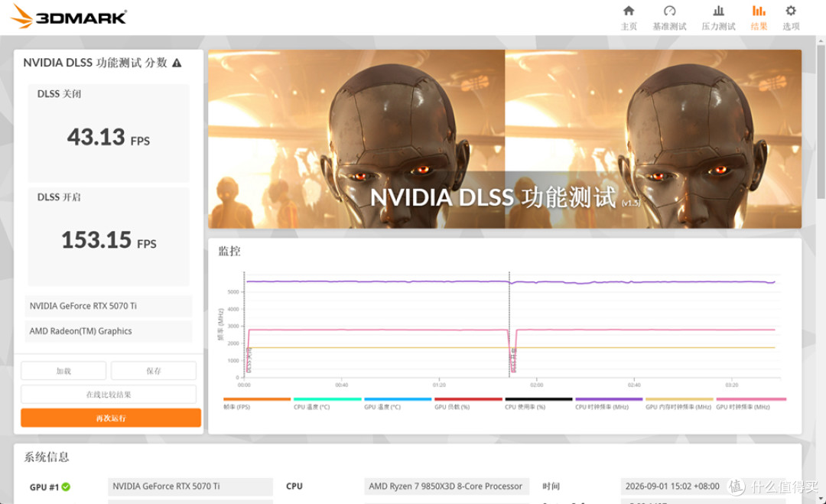This screenshot has width=826, height=504.
Task: Open the Options (选项) tab
Action: click(791, 18)
